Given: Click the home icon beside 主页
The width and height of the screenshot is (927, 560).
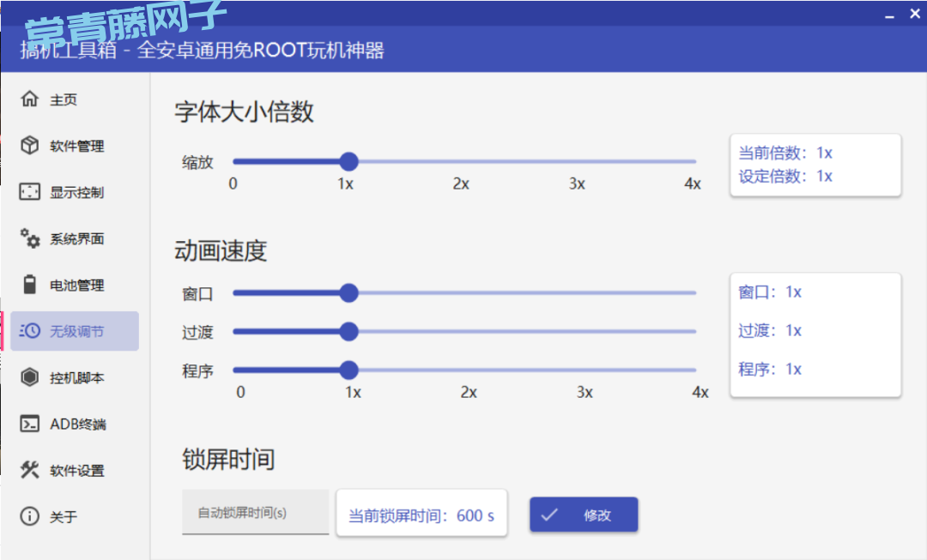Looking at the screenshot, I should (30, 99).
